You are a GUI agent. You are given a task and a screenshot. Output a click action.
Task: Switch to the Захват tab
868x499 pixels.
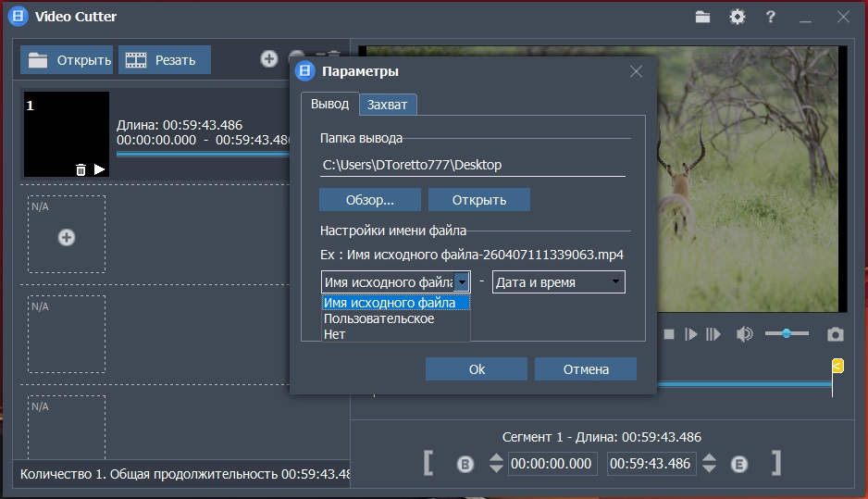pos(388,105)
